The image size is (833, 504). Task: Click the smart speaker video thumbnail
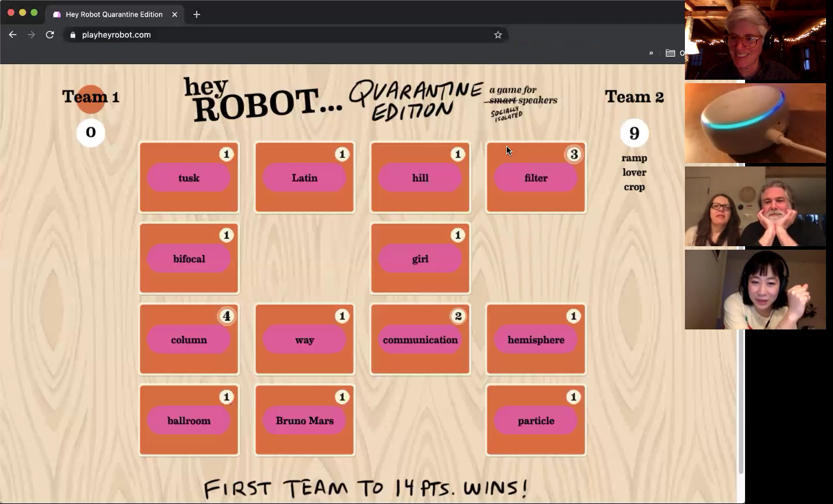(x=755, y=123)
